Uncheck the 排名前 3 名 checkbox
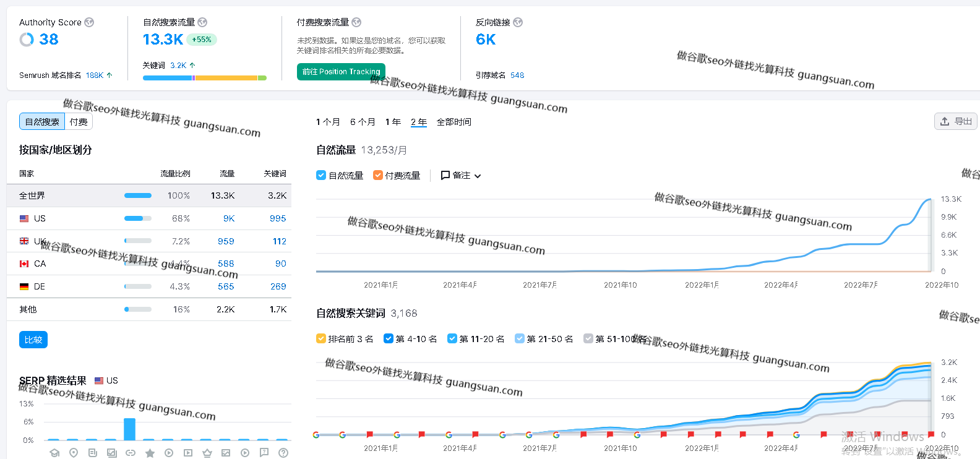 (321, 339)
